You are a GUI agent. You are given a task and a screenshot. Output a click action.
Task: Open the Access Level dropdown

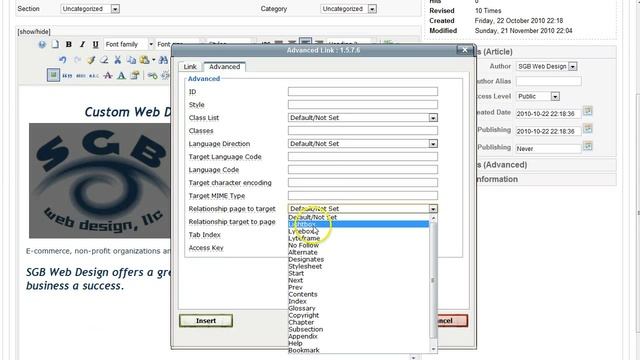coord(538,96)
